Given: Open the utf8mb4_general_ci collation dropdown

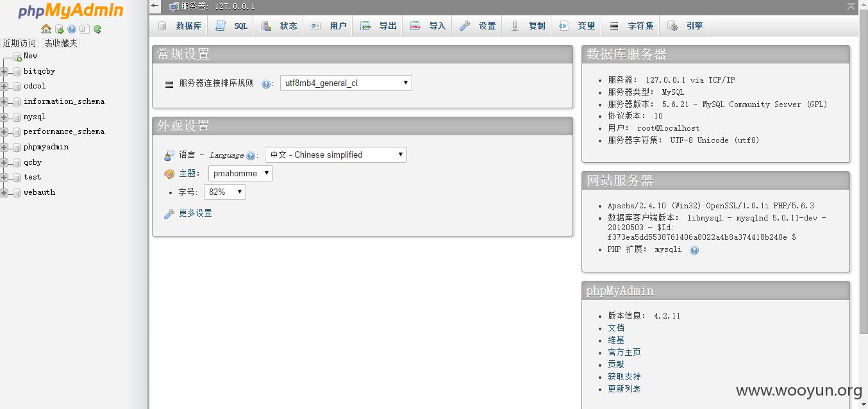Looking at the screenshot, I should 346,83.
